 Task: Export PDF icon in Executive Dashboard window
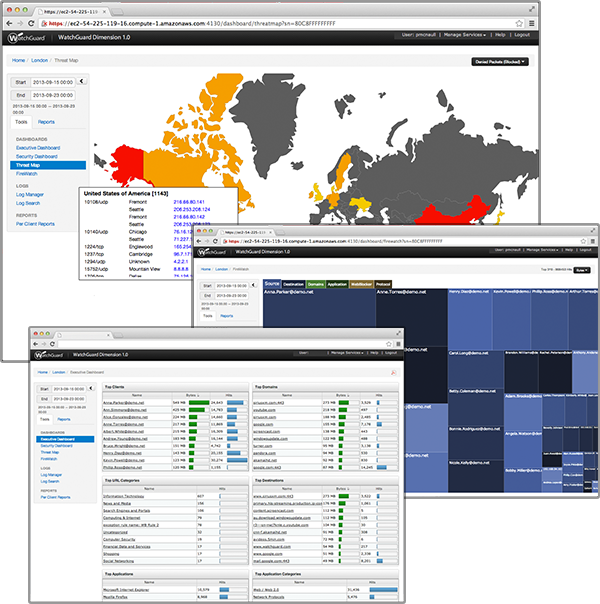click(393, 372)
